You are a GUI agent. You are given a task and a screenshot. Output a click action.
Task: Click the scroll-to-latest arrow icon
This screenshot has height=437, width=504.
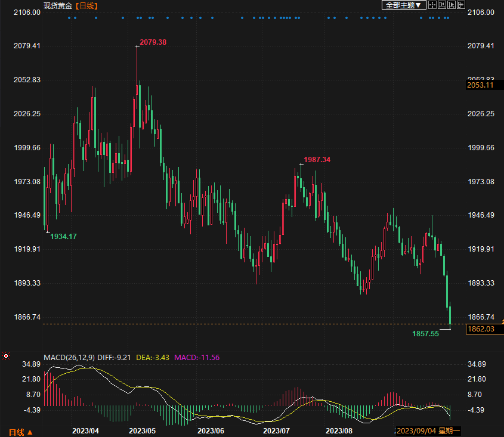(460, 5)
